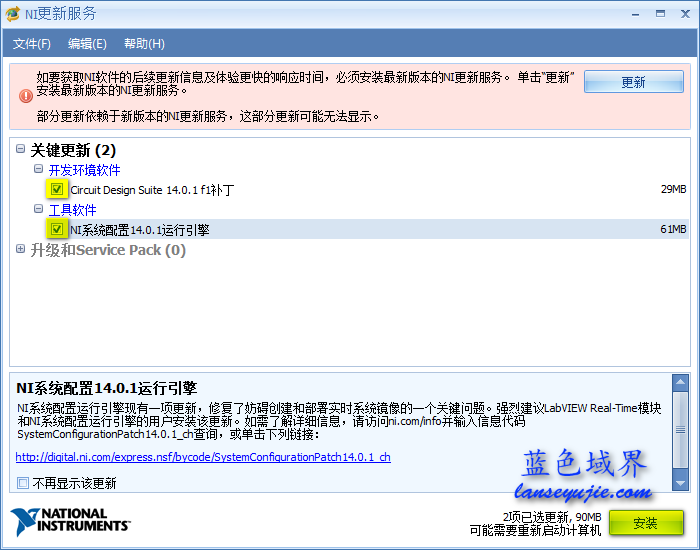
Task: Click description scrollbar up arrow
Action: [x=680, y=382]
